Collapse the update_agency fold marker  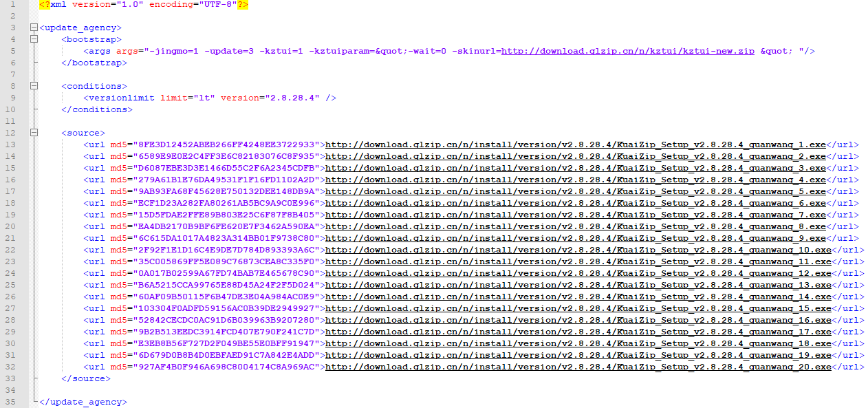click(x=34, y=28)
